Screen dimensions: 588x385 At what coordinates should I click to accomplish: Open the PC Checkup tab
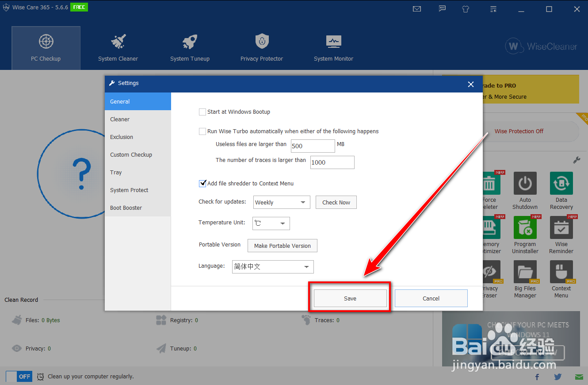pos(46,48)
